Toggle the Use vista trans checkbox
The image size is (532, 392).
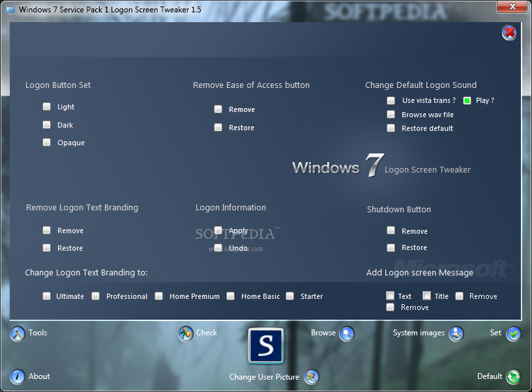tap(391, 101)
